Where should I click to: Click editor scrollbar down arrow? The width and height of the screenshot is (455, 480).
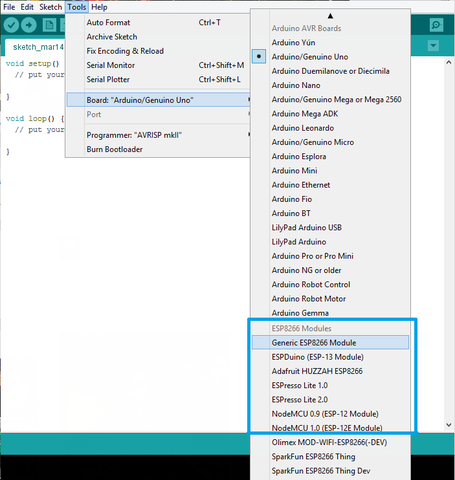pyautogui.click(x=449, y=425)
